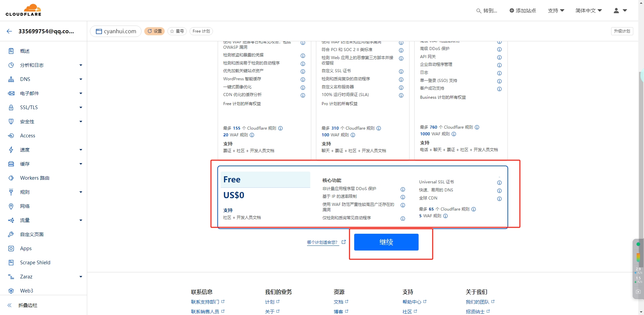Open 概述 overview icon in sidebar
Screen dimensions: 644x315
(x=11, y=51)
